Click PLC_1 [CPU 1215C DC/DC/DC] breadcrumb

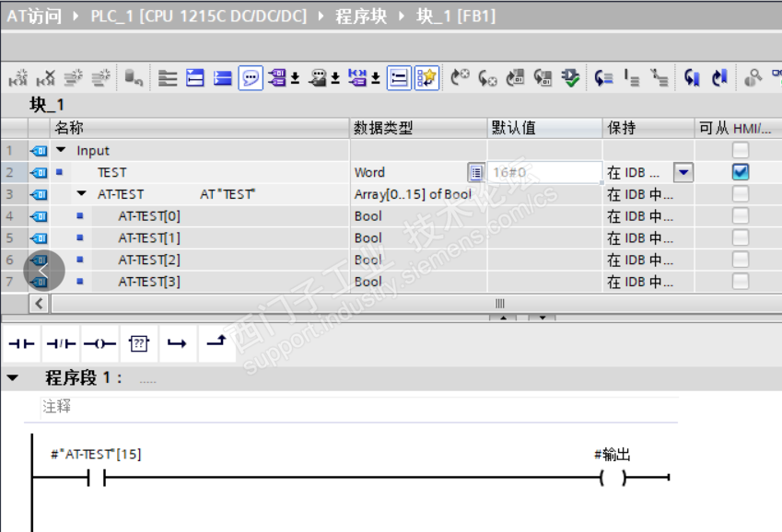tap(198, 16)
